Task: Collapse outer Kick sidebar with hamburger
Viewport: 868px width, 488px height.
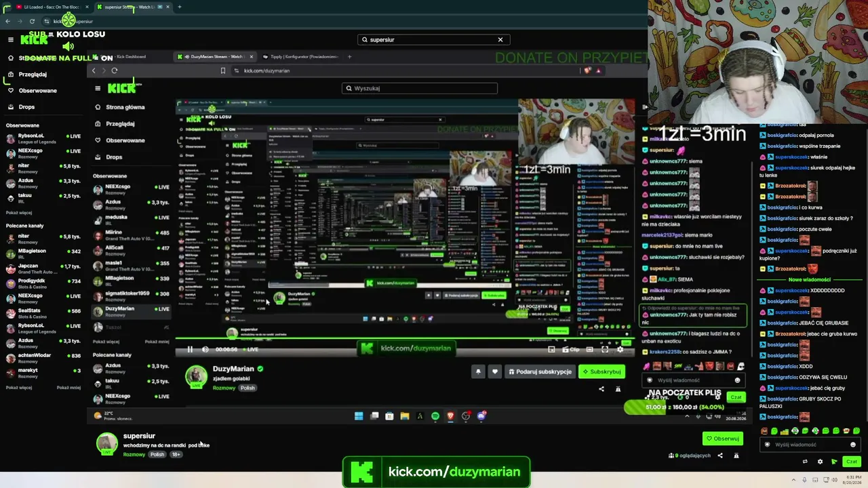Action: (10, 40)
